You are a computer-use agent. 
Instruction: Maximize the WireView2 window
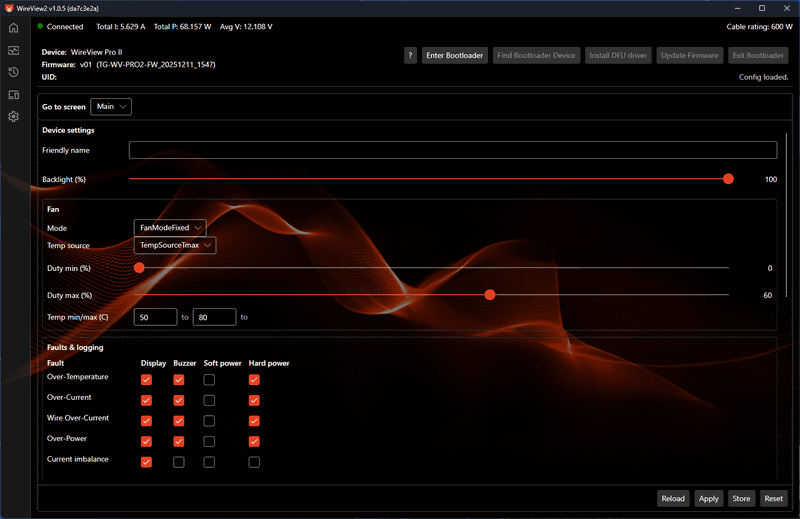[762, 8]
